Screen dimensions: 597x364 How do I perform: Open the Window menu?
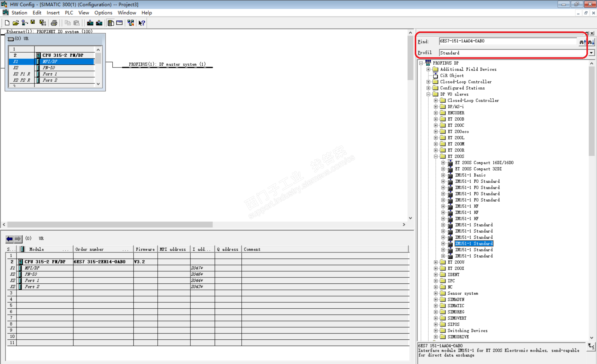pos(127,13)
